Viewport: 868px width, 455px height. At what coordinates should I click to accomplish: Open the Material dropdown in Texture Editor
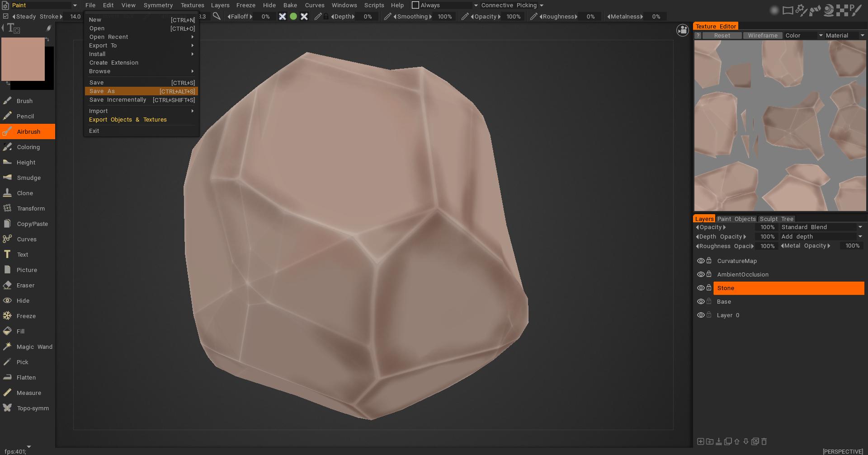(x=845, y=35)
